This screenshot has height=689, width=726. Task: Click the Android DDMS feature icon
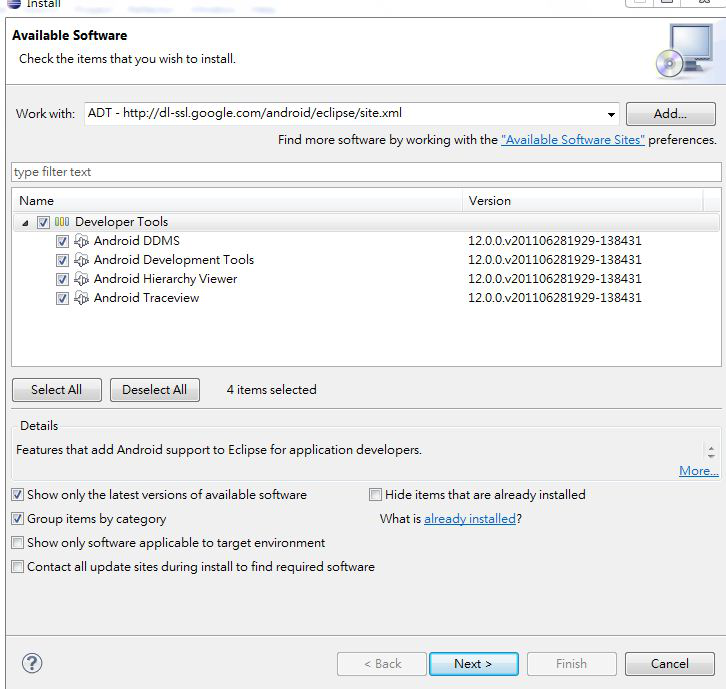tap(81, 241)
